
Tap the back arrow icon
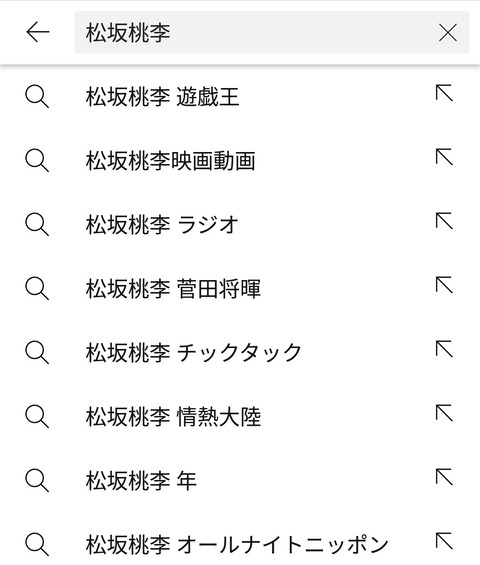(38, 32)
